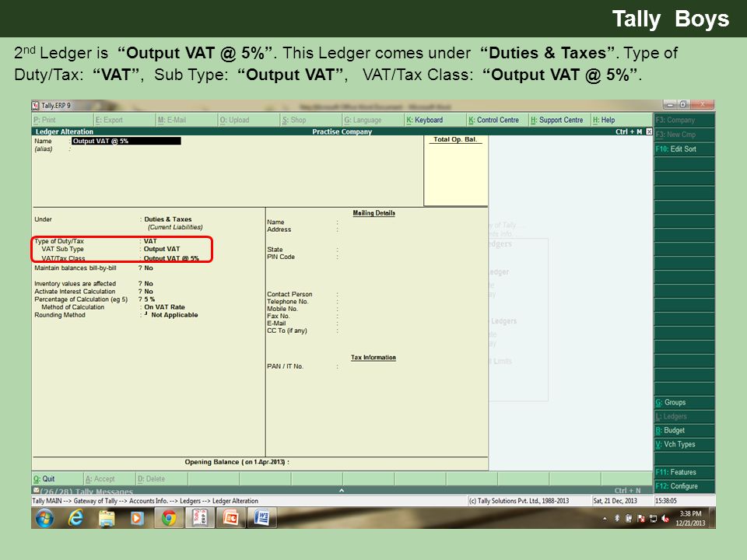Click Ctrl + M shortcut label

[629, 131]
